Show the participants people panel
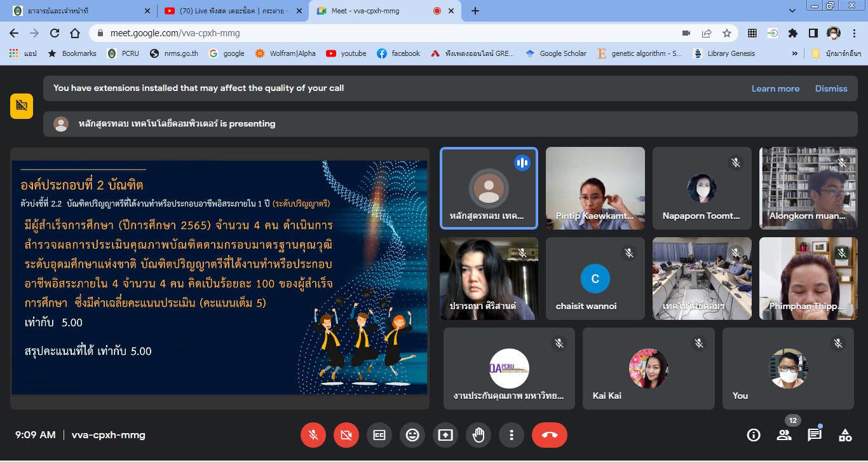The width and height of the screenshot is (868, 463). point(784,435)
